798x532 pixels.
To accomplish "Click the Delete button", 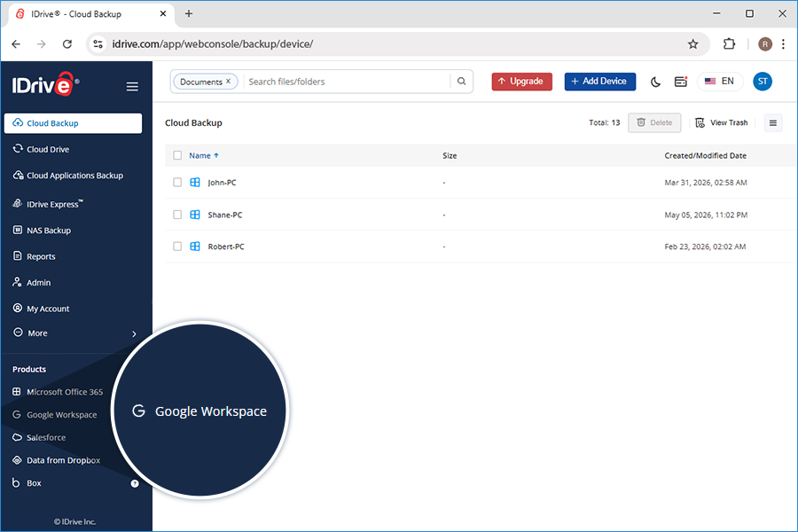I will [x=654, y=122].
